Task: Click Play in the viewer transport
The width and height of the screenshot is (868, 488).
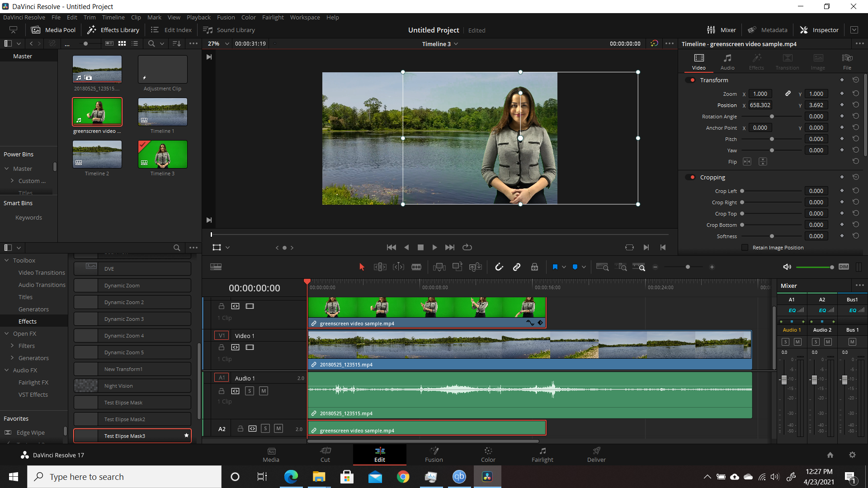Action: tap(434, 247)
